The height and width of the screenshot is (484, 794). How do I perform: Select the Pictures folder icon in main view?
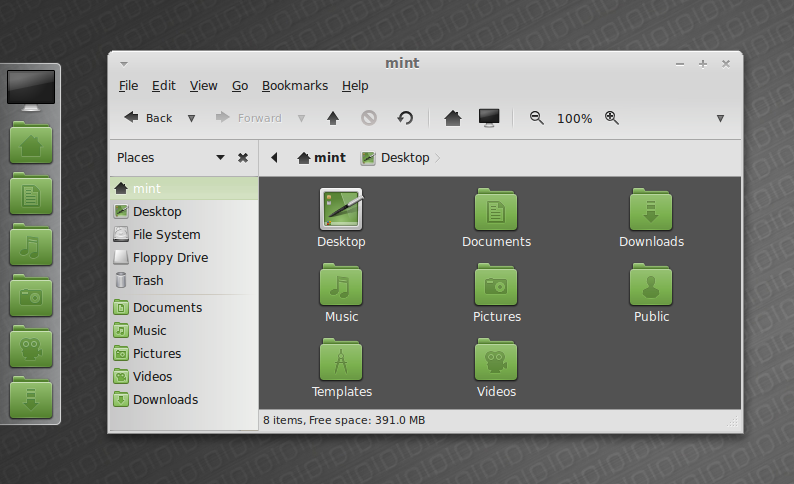tap(496, 284)
